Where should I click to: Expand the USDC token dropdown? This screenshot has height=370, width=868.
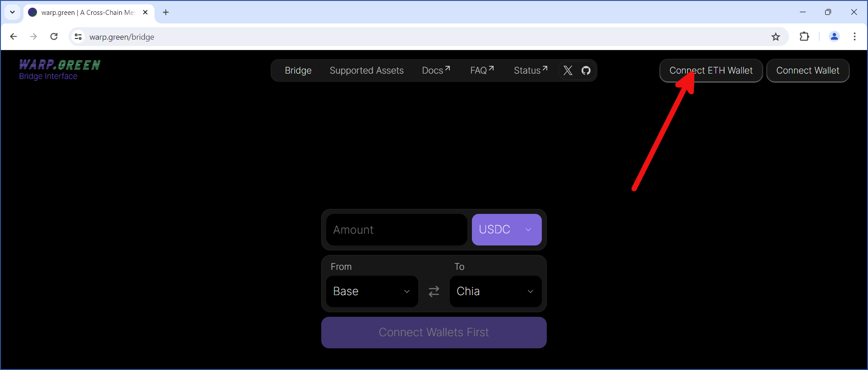click(507, 230)
